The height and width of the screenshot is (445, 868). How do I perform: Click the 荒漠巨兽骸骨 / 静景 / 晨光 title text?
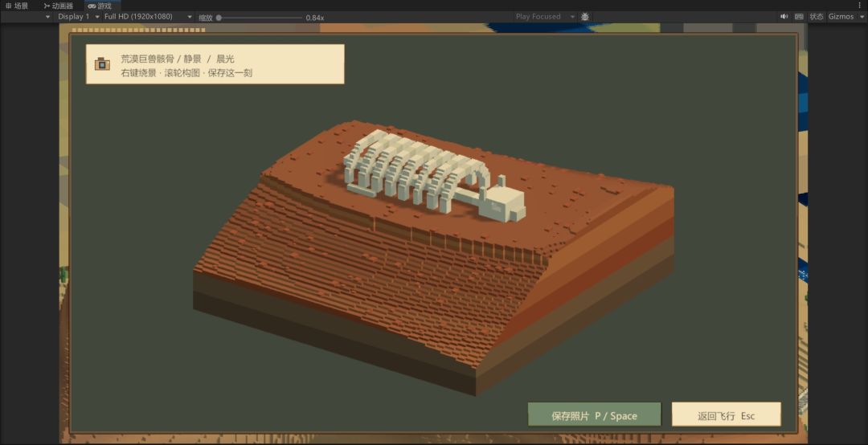click(x=178, y=59)
